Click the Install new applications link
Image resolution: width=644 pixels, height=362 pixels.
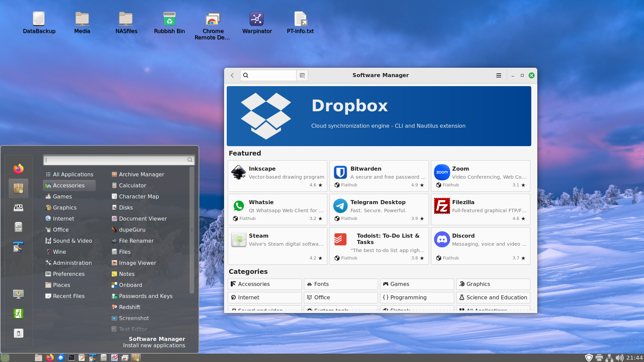154,345
